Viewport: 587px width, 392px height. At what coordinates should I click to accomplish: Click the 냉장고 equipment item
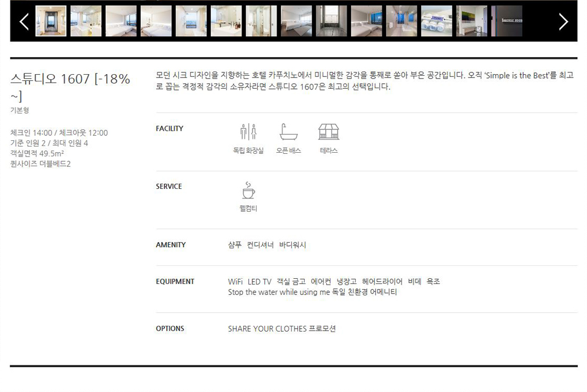click(347, 282)
